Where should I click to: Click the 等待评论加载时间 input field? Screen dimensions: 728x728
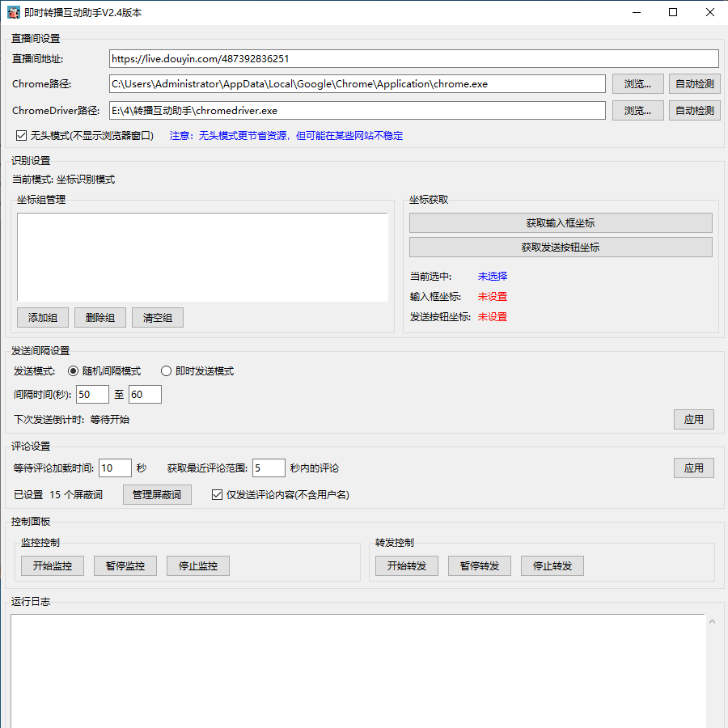tap(115, 468)
